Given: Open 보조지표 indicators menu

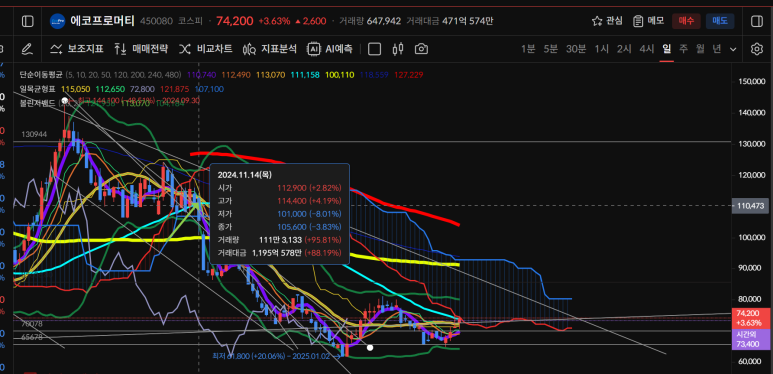Looking at the screenshot, I should click(x=77, y=49).
